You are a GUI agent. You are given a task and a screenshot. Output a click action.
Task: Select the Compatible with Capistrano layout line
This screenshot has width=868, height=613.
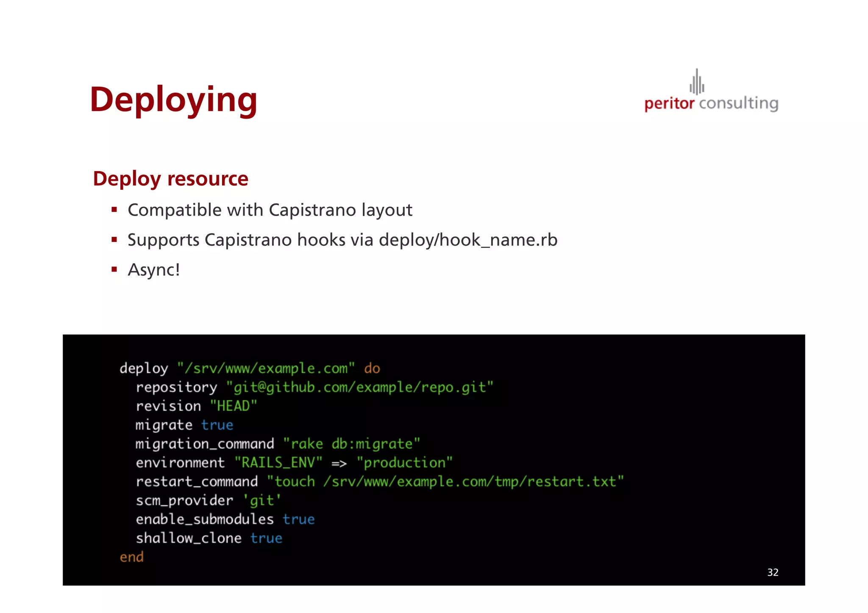coord(270,210)
